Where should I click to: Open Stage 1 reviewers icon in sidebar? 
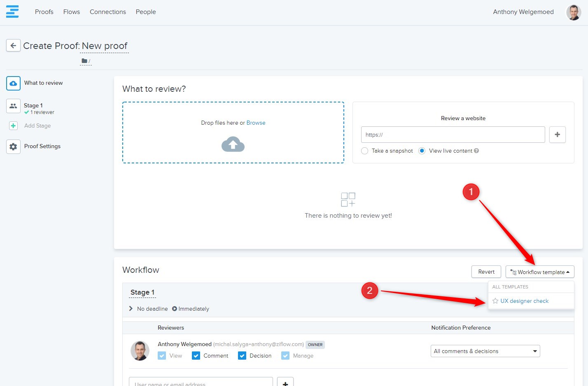(x=13, y=106)
